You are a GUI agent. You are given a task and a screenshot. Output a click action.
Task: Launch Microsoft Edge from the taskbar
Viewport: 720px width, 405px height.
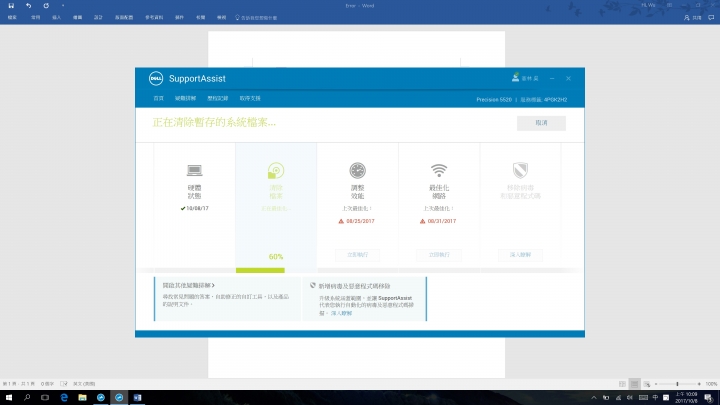point(64,398)
